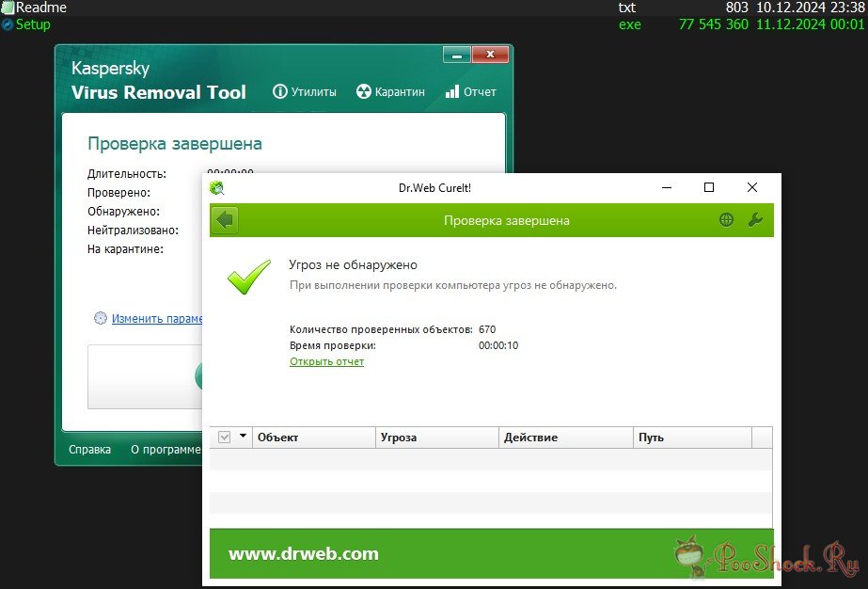This screenshot has height=589, width=868.
Task: Click Изменить параметры link in Kaspersky
Action: click(x=157, y=319)
